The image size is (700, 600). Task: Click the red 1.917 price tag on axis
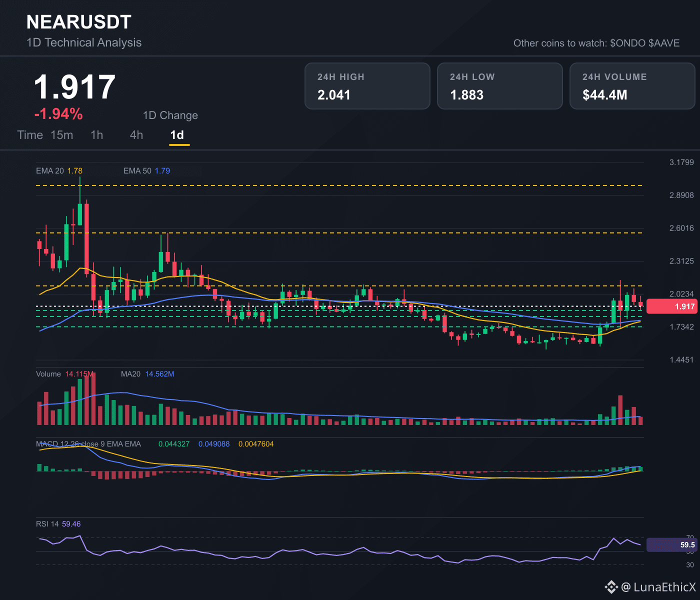coord(671,306)
